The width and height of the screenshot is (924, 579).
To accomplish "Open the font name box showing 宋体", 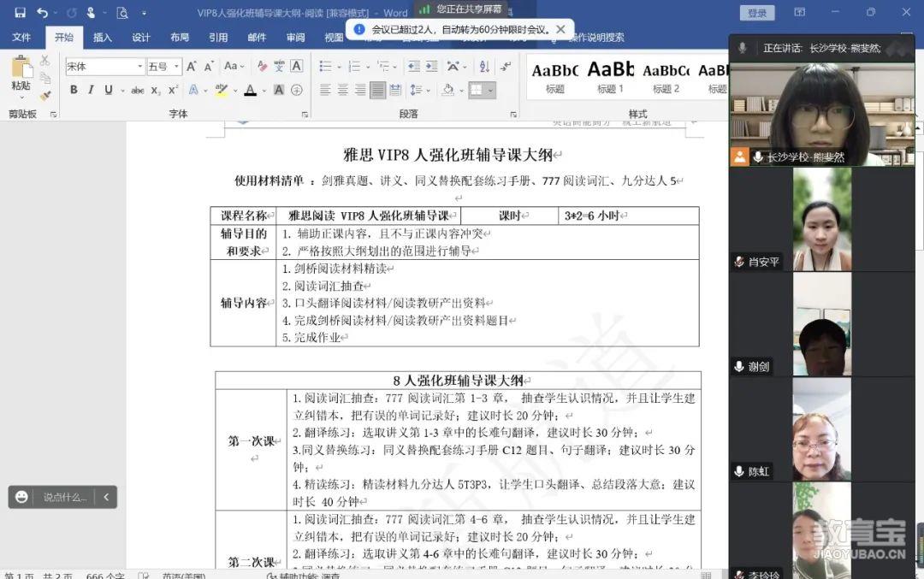I will coord(104,67).
